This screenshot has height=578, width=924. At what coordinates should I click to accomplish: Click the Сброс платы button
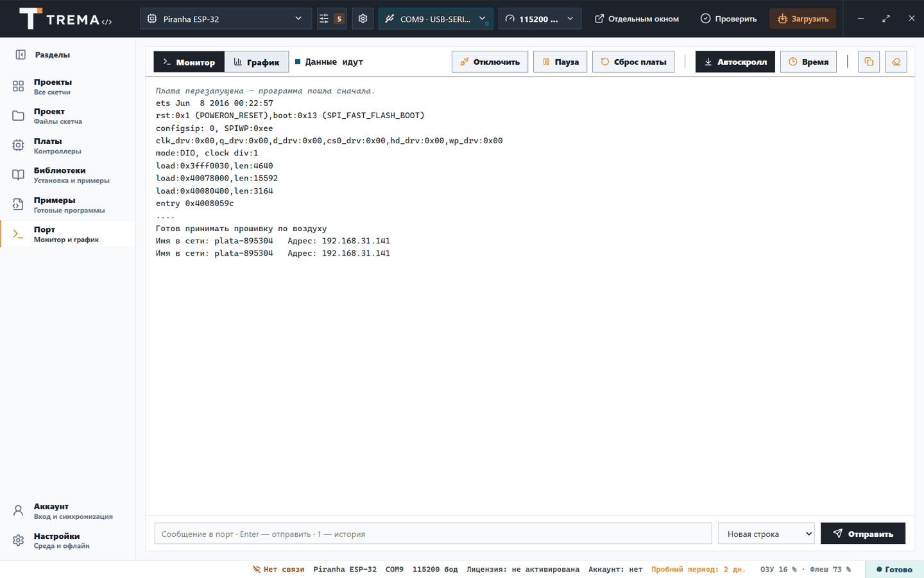click(633, 62)
